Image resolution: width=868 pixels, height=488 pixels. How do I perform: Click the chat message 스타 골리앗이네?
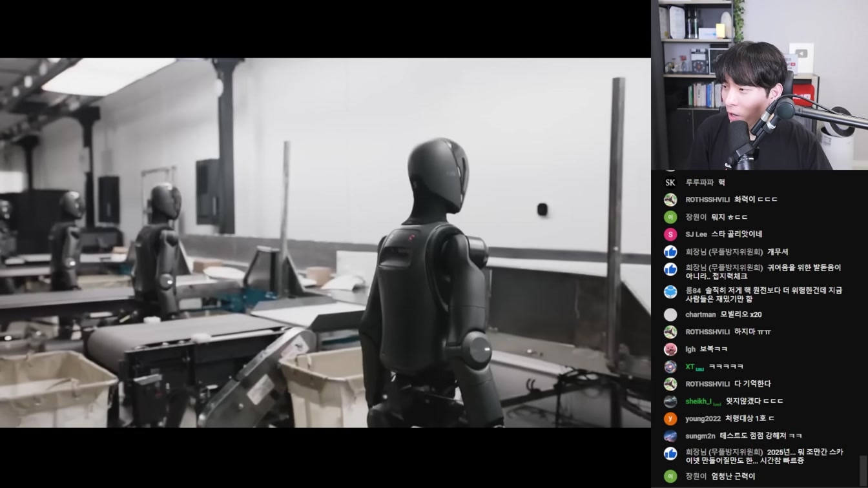(737, 234)
